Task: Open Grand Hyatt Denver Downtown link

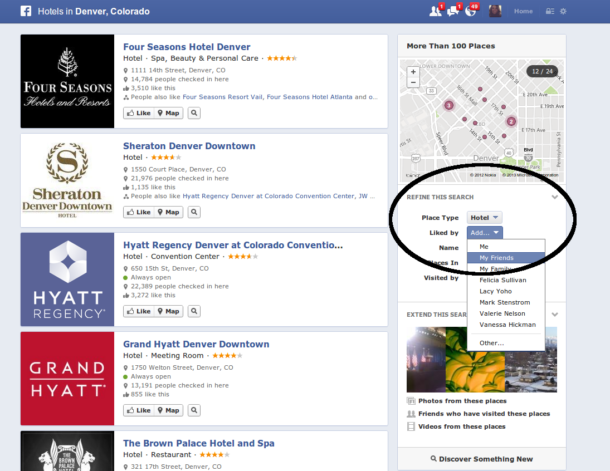Action: [196, 344]
